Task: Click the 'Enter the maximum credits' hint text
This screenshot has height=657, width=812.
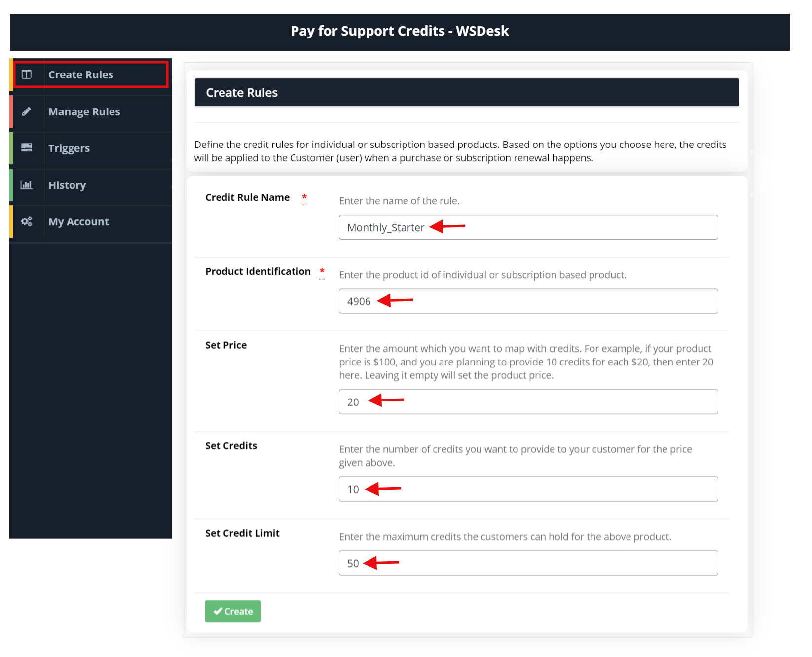Action: 505,537
